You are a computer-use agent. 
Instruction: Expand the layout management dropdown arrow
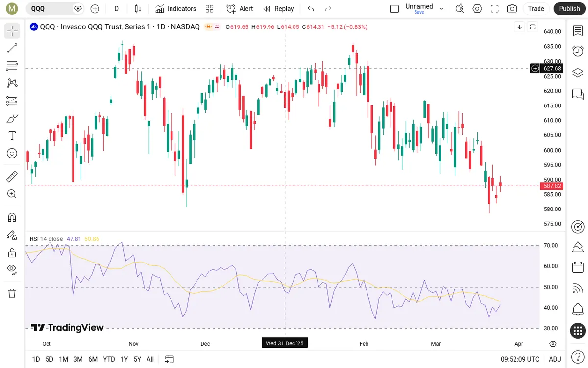coord(441,9)
